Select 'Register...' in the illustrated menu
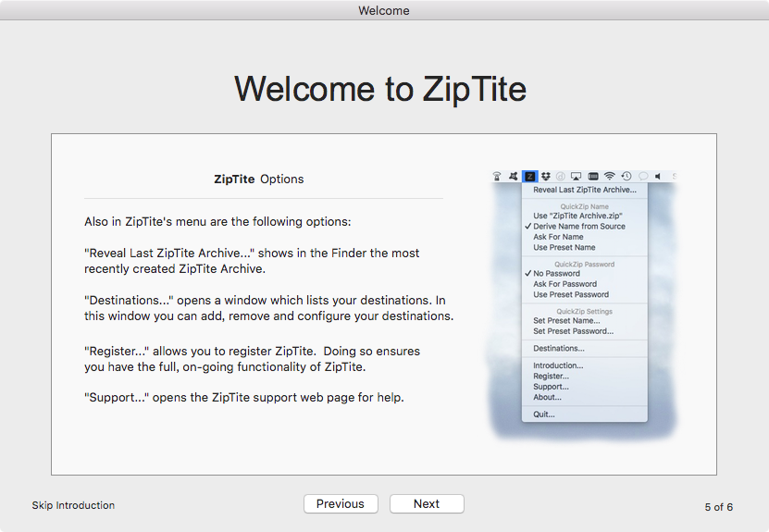 (x=551, y=377)
